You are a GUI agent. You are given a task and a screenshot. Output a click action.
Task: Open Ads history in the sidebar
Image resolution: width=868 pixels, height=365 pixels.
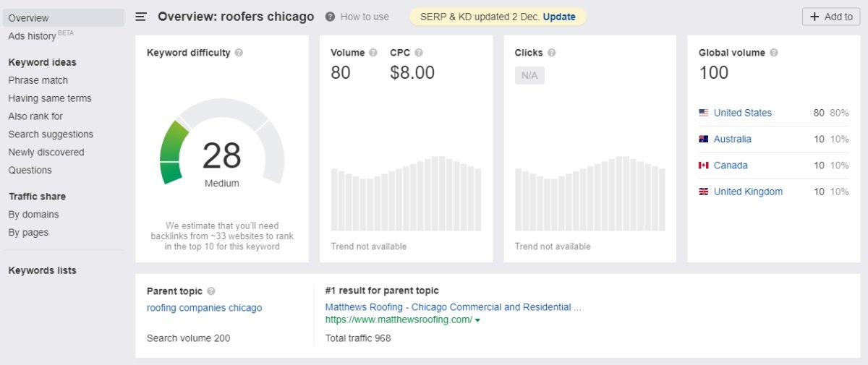[x=32, y=36]
